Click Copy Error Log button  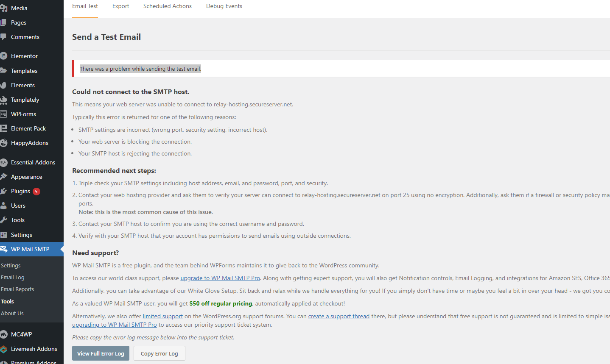click(159, 353)
